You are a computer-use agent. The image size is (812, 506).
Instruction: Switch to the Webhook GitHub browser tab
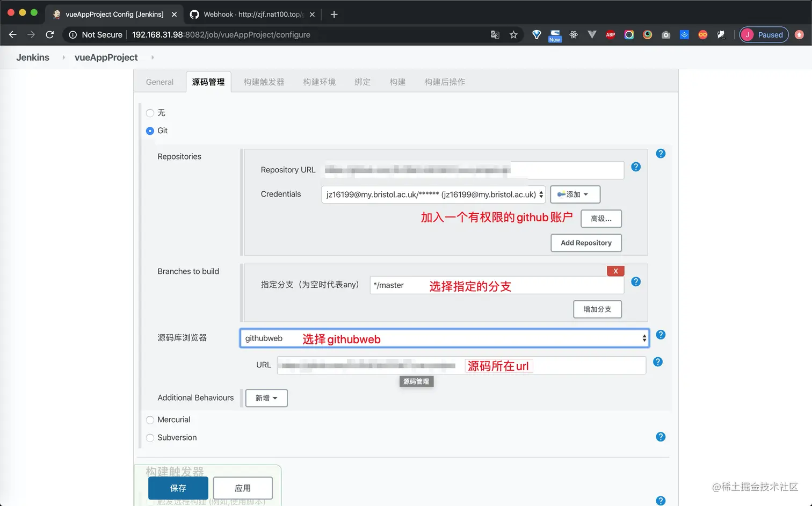[x=252, y=15]
